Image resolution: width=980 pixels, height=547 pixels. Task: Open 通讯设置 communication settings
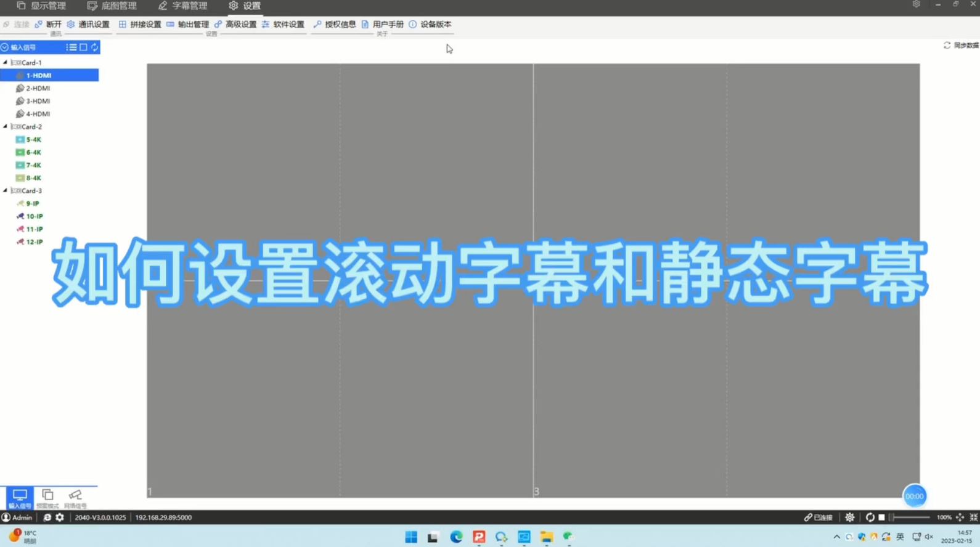[x=88, y=24]
